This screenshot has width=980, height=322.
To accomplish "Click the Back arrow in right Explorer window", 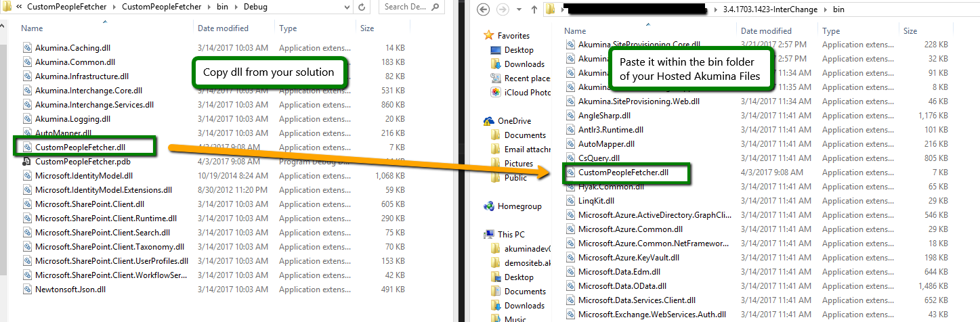I will 484,9.
